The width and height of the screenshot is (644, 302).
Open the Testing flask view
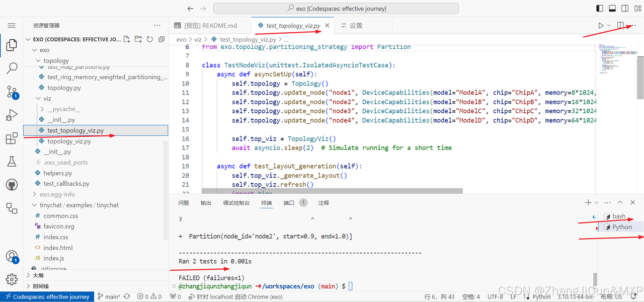[12, 162]
